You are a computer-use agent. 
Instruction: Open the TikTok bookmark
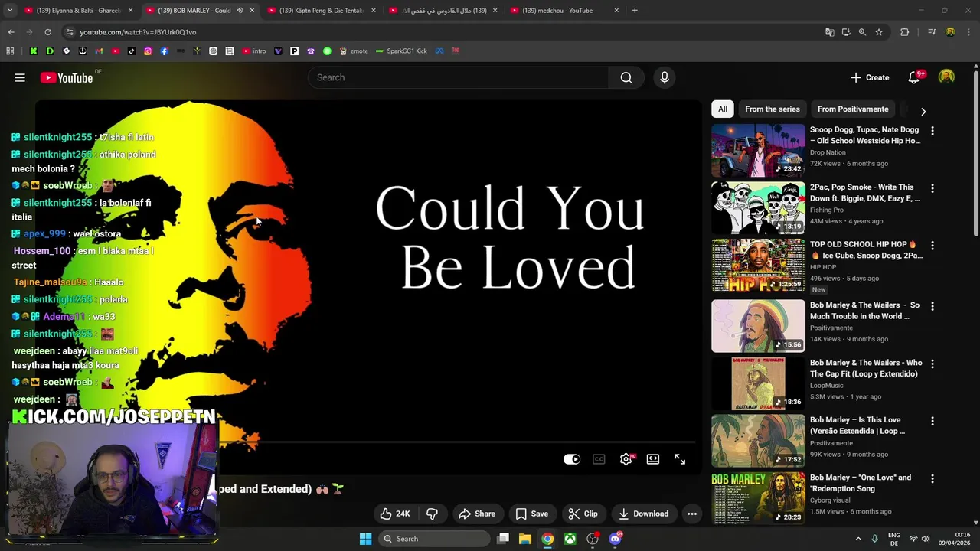coord(132,51)
